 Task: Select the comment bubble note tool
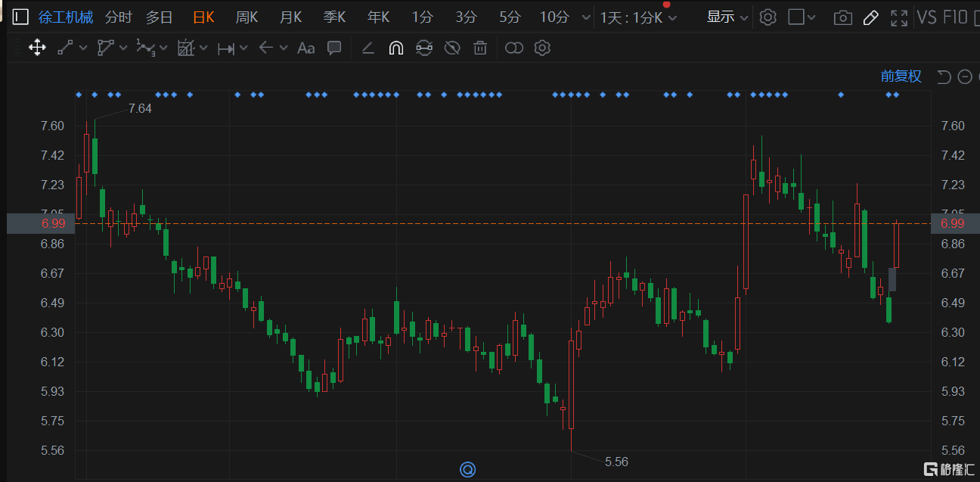click(x=333, y=48)
